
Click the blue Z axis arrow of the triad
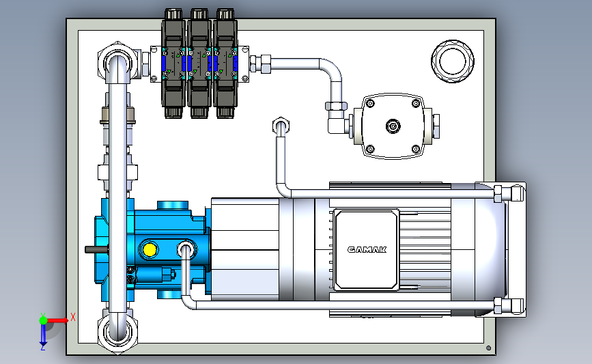click(43, 335)
